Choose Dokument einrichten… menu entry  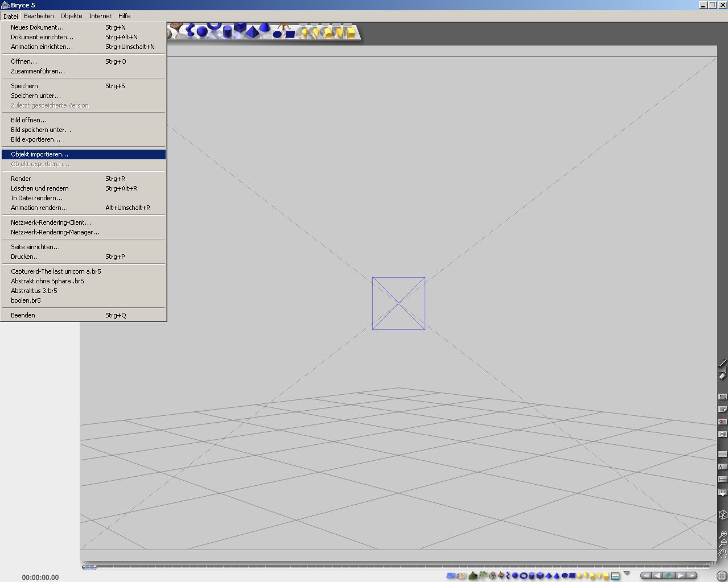(84, 37)
